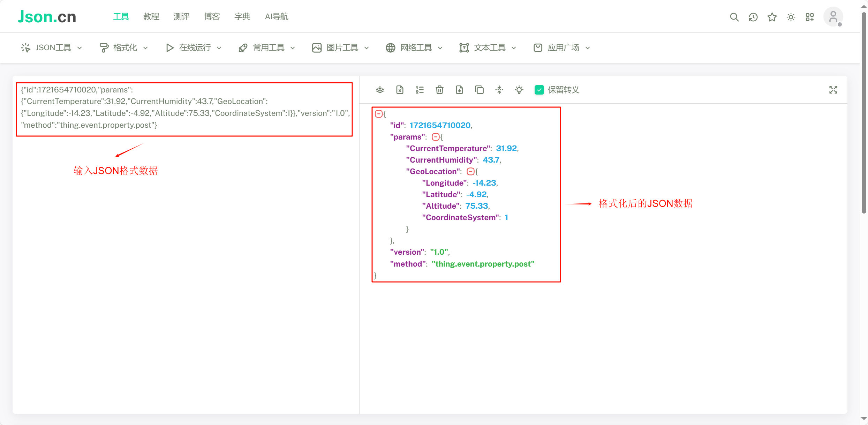The width and height of the screenshot is (868, 425).
Task: Collapse the "params" object node
Action: [x=435, y=137]
